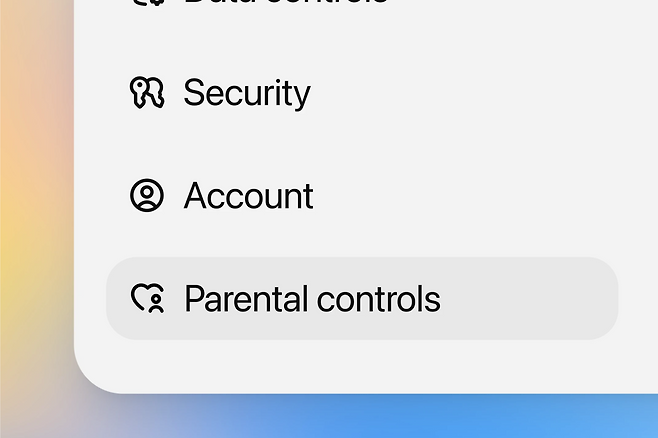The width and height of the screenshot is (658, 438).
Task: Click empty panel space right of Security
Action: tap(480, 93)
